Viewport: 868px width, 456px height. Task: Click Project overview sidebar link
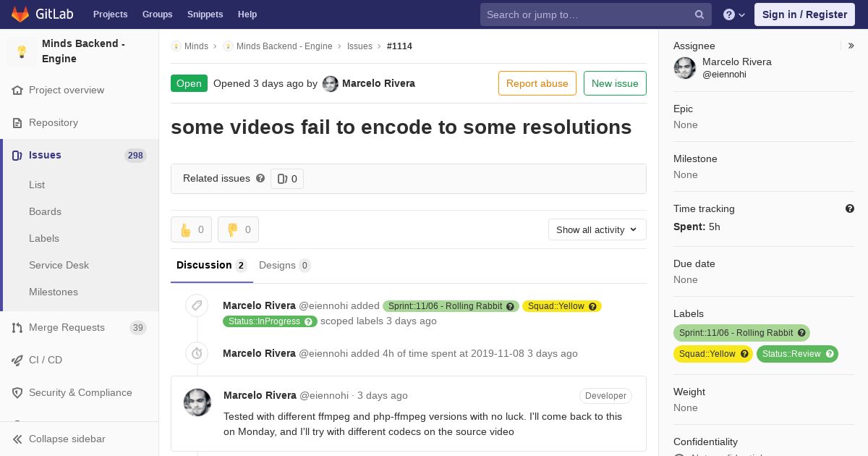80,90
